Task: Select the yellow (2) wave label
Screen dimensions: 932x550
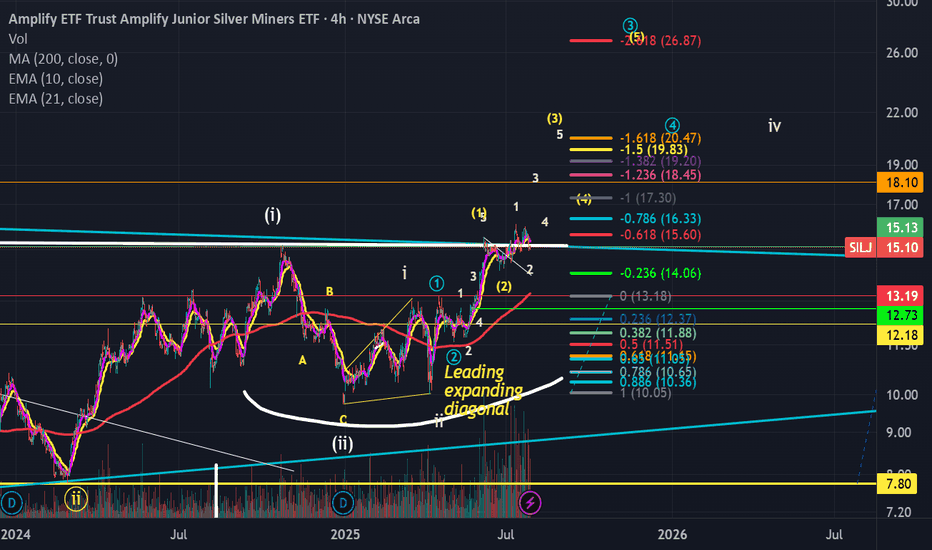Action: coord(504,286)
